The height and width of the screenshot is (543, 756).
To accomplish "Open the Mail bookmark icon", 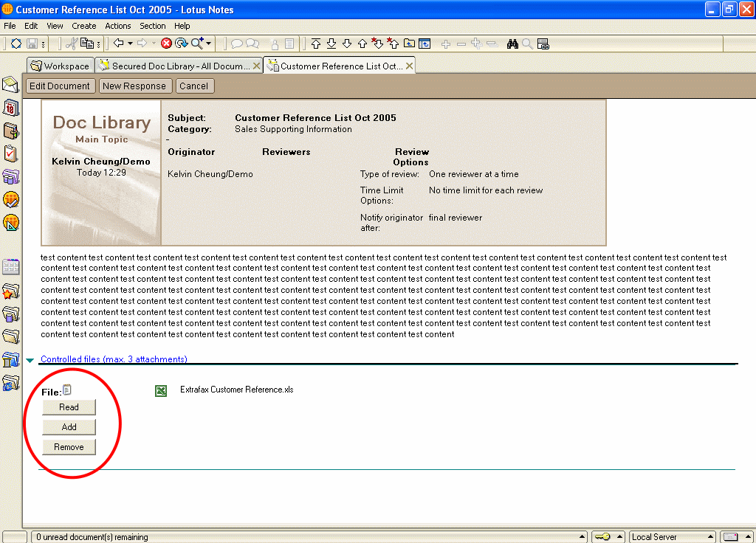I will 11,85.
